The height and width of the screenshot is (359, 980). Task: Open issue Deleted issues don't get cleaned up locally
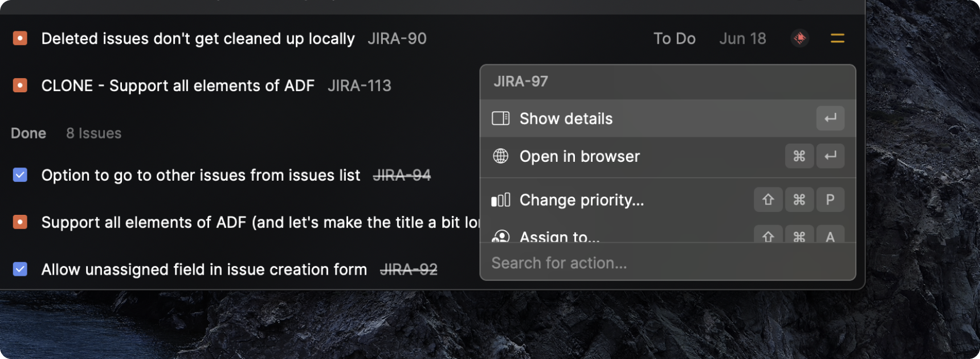click(x=198, y=38)
